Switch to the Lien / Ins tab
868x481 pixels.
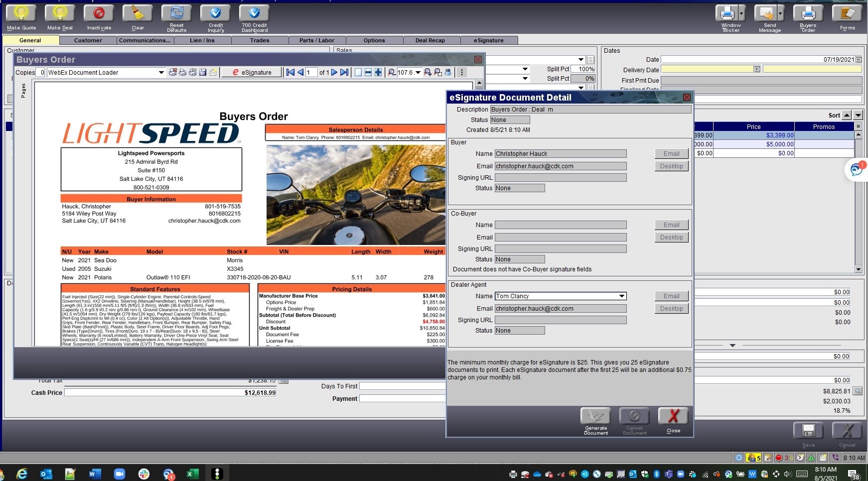tap(202, 40)
